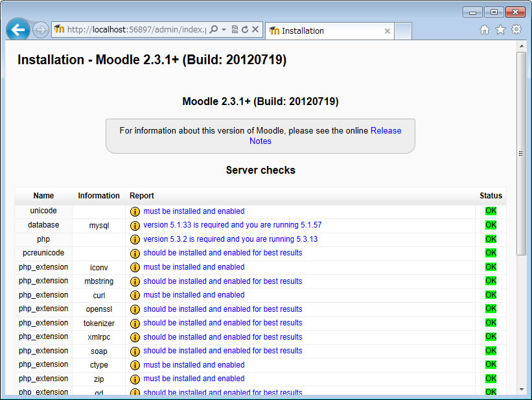Open the Tools gear icon
532x400 pixels.
516,30
